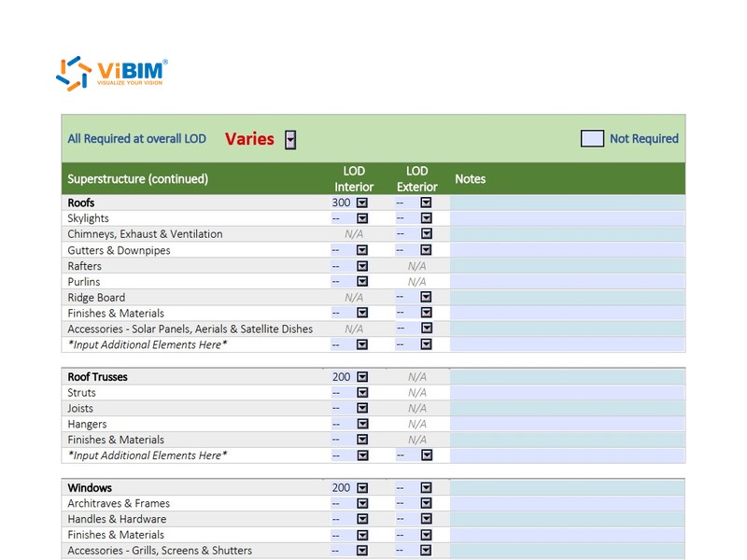Click the Ridge Board notes field

[x=568, y=297]
